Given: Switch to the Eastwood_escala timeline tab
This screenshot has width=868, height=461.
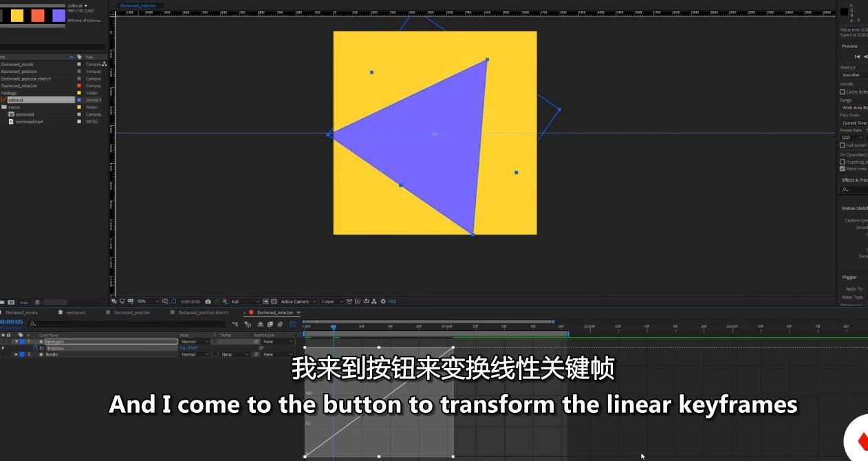Looking at the screenshot, I should (21, 312).
